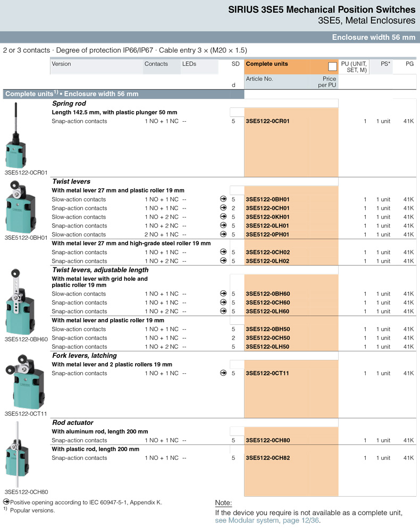Select article number 3SE5122-0CH82
The width and height of the screenshot is (420, 528).
267,458
